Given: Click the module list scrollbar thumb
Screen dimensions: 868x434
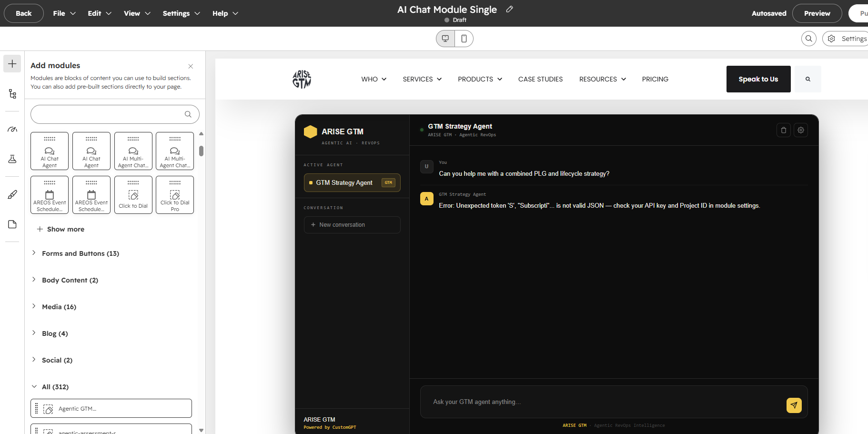Looking at the screenshot, I should pyautogui.click(x=202, y=151).
